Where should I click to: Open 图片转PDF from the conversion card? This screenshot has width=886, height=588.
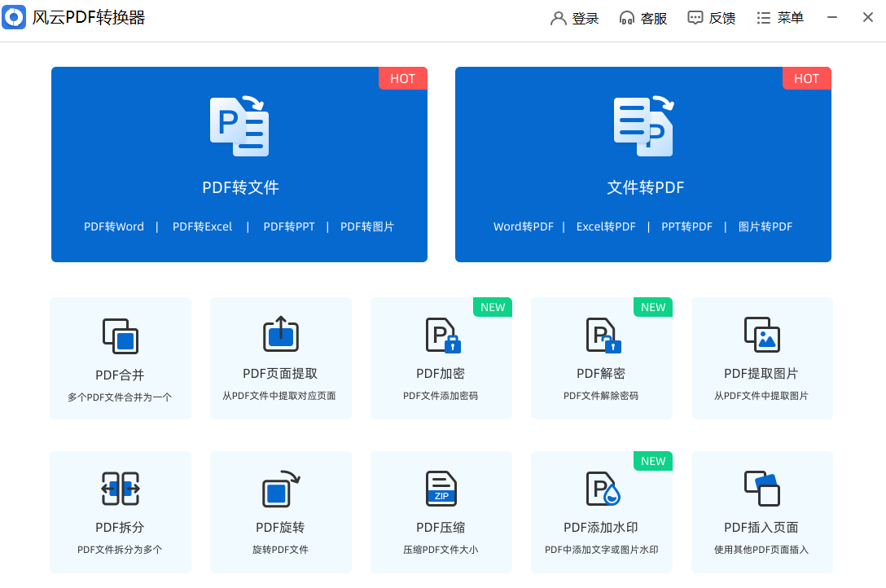click(765, 226)
